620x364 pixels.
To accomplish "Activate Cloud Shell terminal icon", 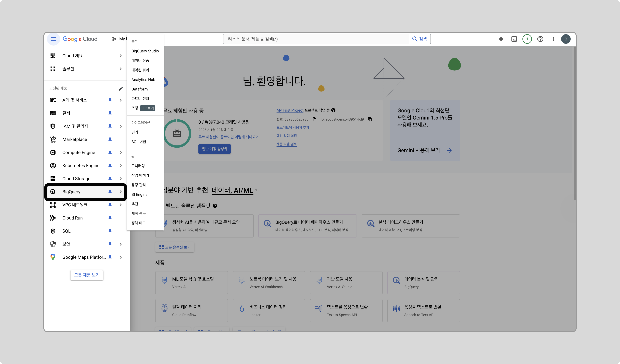I will point(514,39).
